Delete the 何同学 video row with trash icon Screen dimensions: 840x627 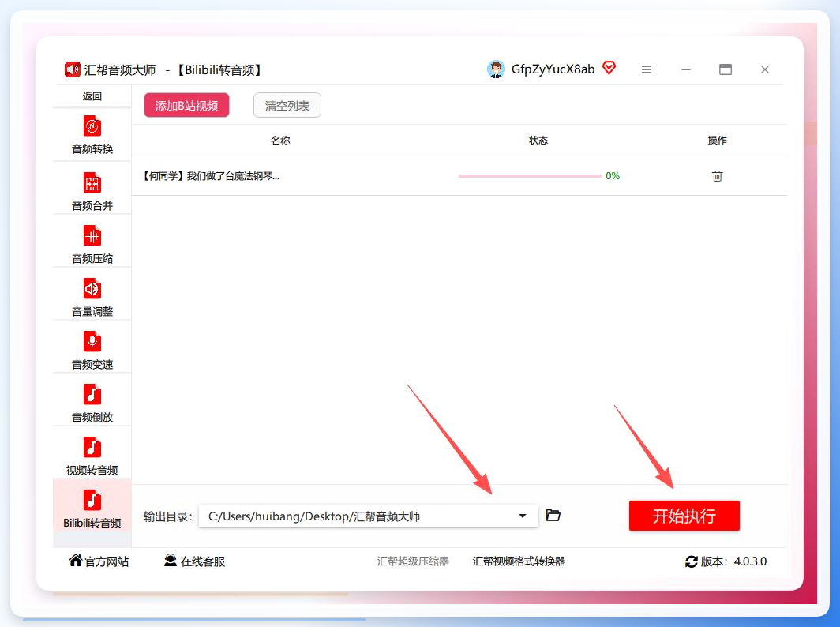pos(717,176)
